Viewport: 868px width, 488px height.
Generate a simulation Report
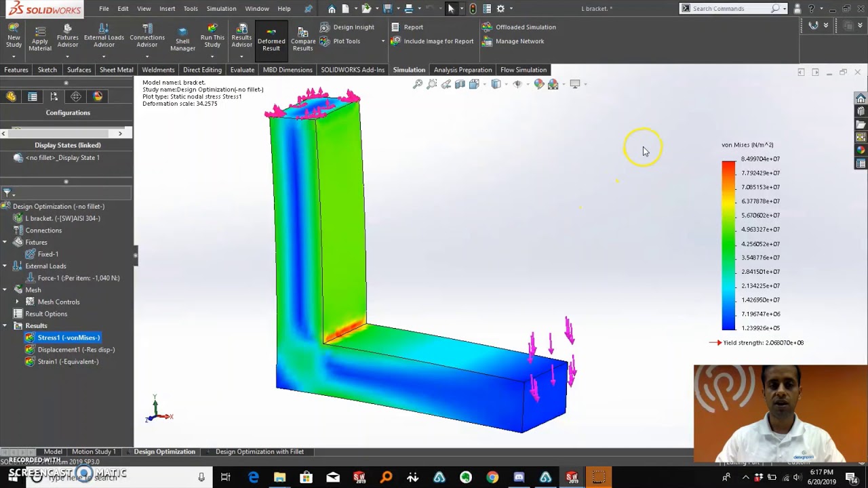point(407,27)
